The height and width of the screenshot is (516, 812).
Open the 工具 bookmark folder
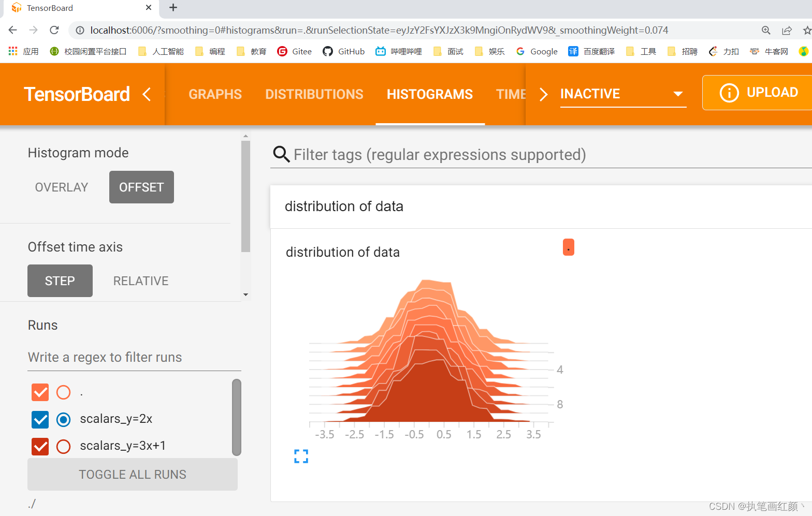641,51
